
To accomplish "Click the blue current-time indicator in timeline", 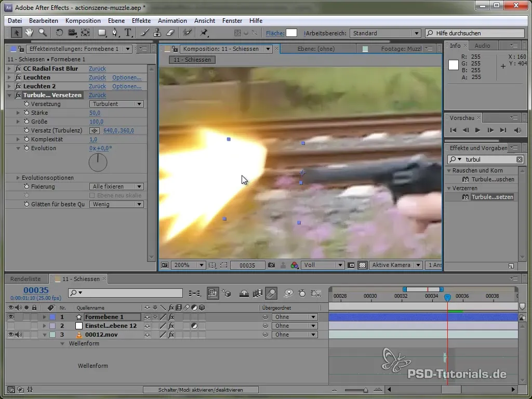I will pyautogui.click(x=447, y=298).
